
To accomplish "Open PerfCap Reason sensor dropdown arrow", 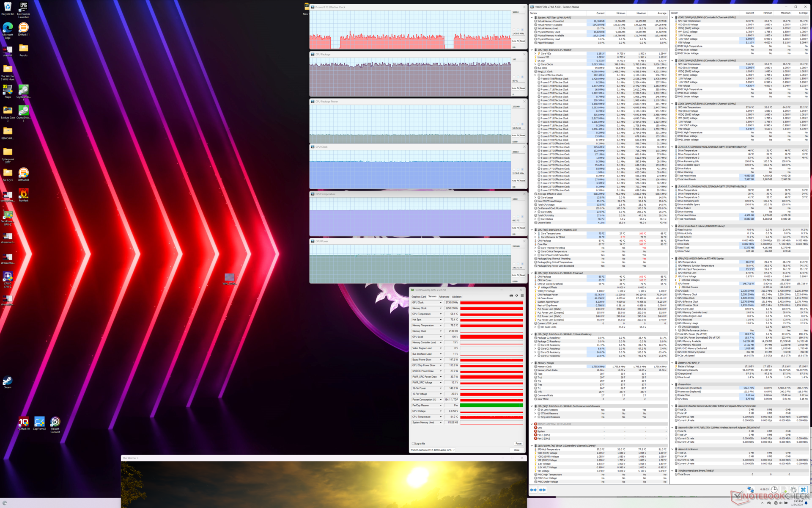I will click(440, 406).
